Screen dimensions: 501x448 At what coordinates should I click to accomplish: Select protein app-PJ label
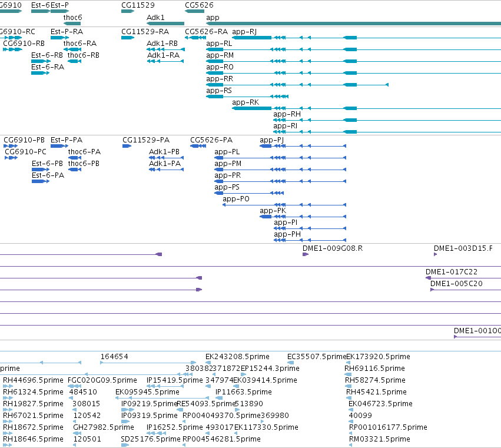click(x=271, y=140)
